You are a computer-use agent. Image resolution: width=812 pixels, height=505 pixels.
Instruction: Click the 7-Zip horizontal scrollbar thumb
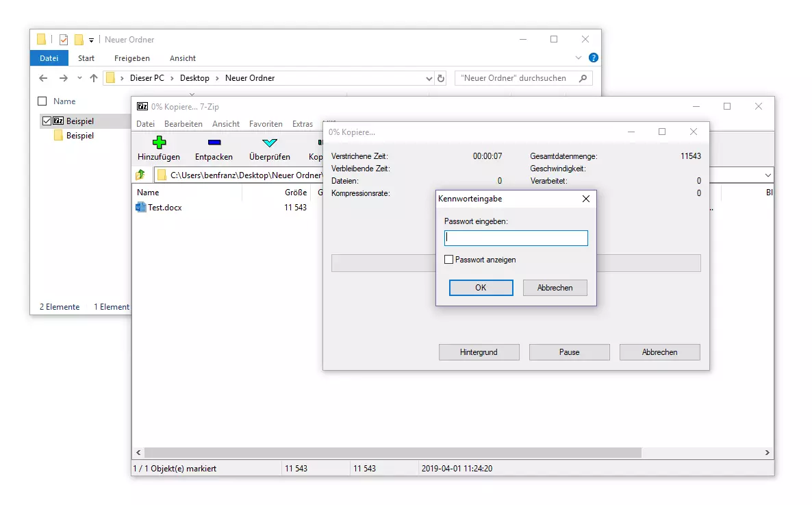[392, 453]
